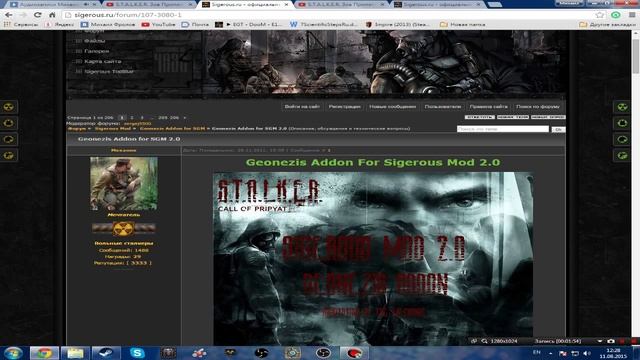Show hidden tray icons arrow
This screenshot has height=360, width=640.
click(x=551, y=353)
